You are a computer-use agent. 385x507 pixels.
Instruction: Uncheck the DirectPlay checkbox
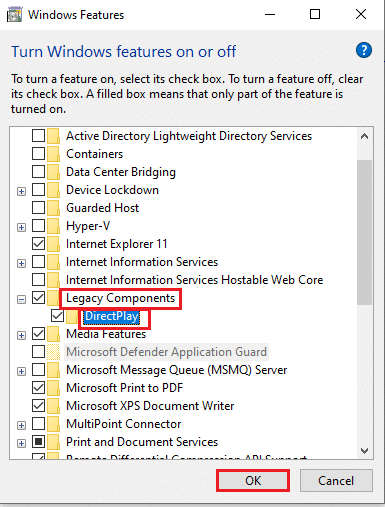(x=57, y=316)
